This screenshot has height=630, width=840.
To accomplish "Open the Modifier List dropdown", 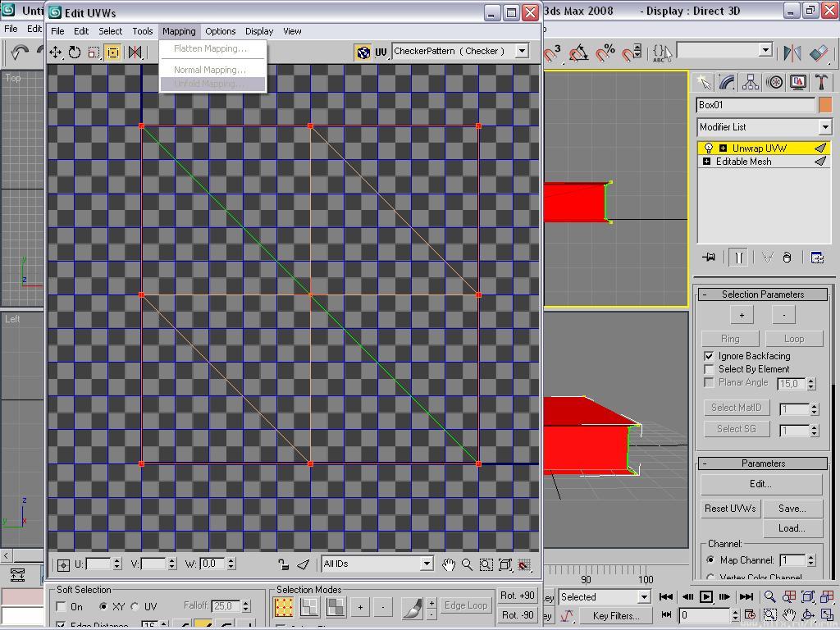I will coord(824,127).
